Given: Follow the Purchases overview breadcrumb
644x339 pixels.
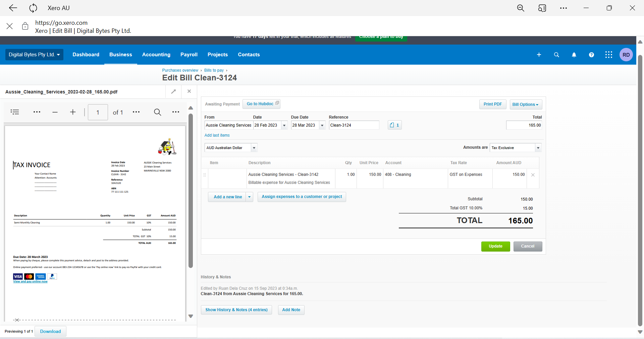Looking at the screenshot, I should pyautogui.click(x=180, y=70).
